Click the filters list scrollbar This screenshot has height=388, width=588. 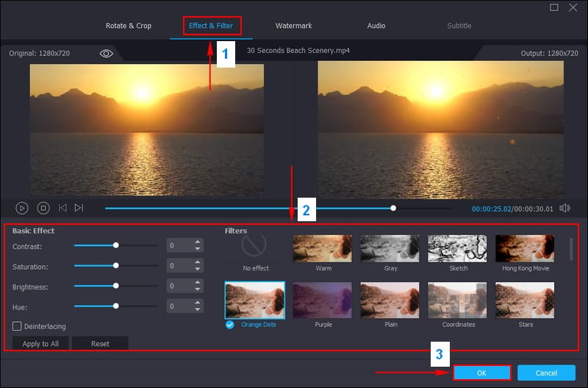coord(571,249)
